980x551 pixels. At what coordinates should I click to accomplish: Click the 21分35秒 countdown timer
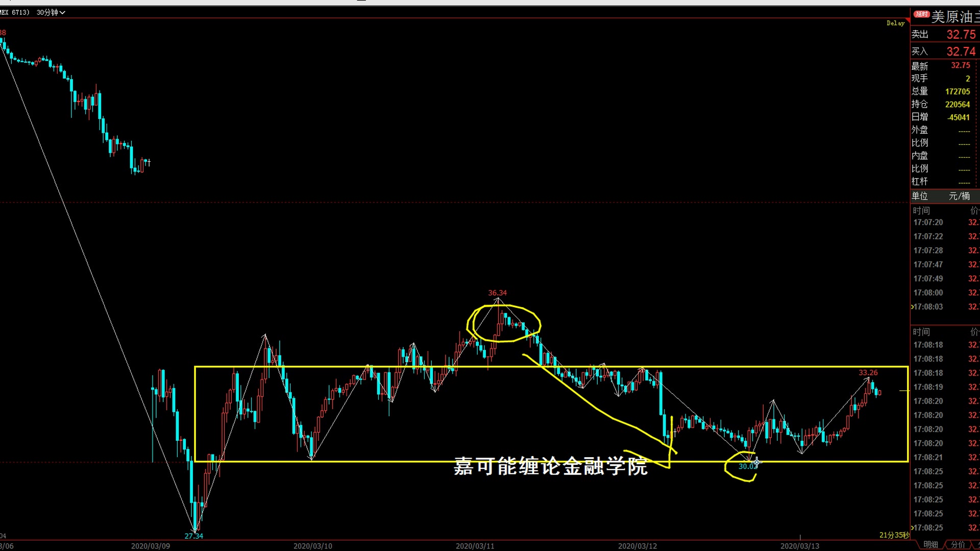(x=894, y=535)
